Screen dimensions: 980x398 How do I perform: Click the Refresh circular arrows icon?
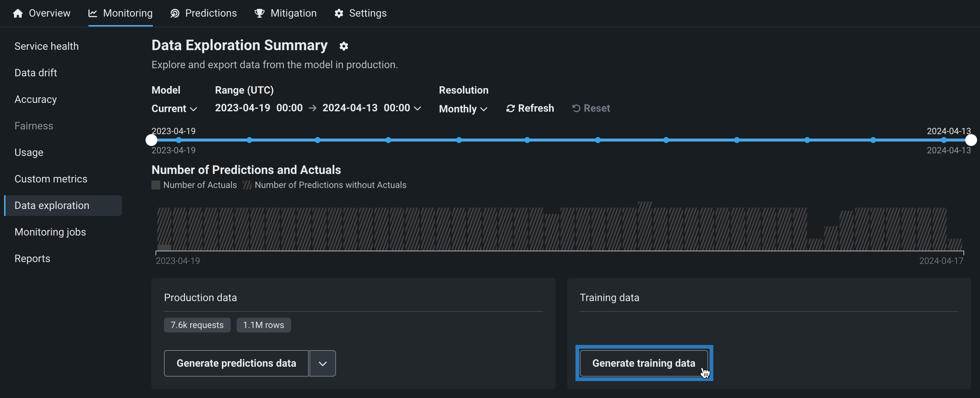point(510,108)
